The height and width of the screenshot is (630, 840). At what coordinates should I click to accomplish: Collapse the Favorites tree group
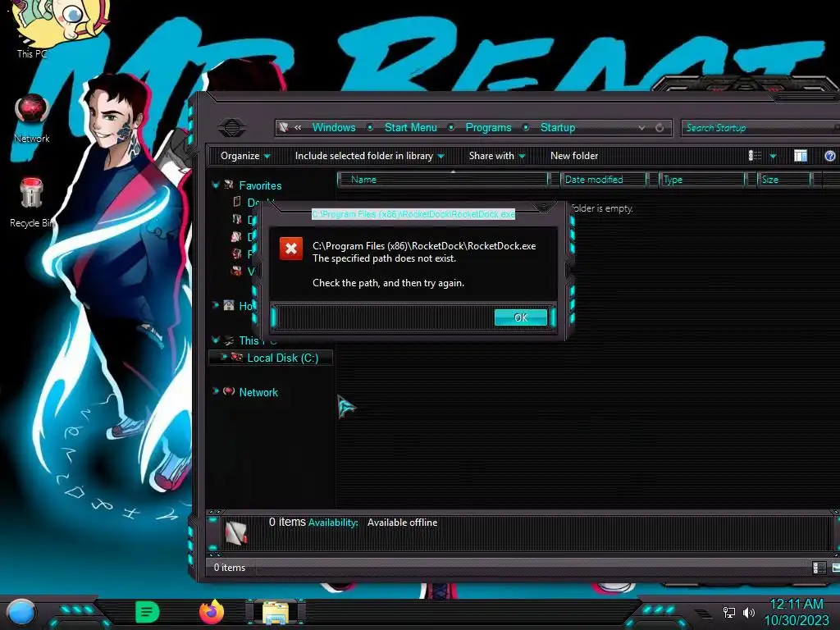[216, 185]
